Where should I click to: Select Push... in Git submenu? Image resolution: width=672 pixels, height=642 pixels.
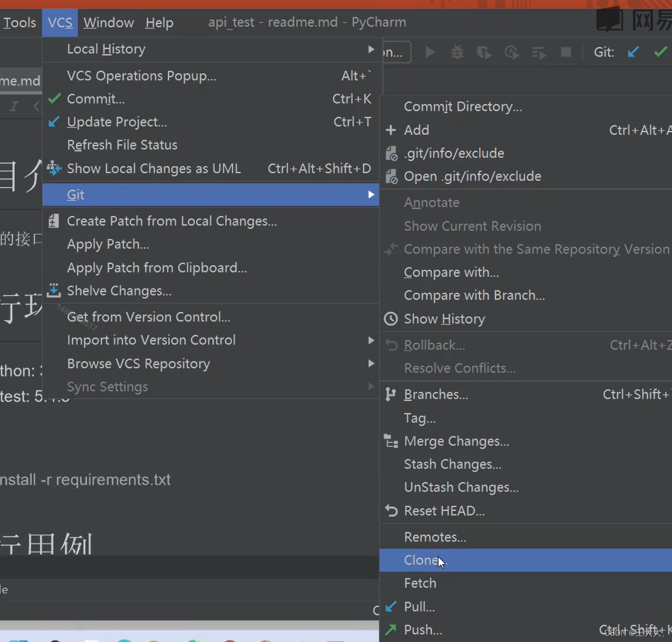point(526,630)
